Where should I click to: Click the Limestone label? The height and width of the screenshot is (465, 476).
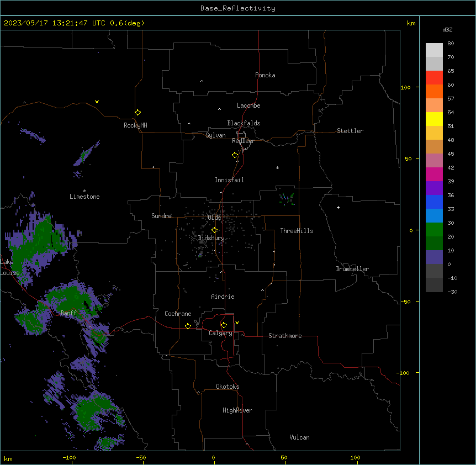(84, 197)
